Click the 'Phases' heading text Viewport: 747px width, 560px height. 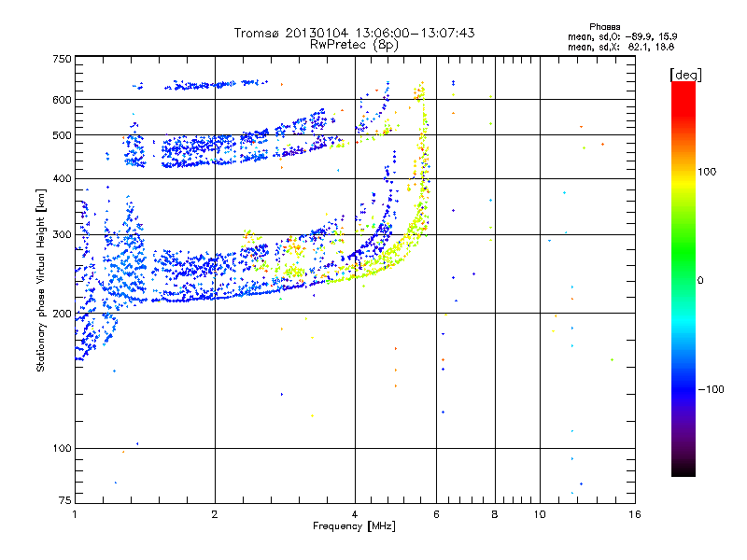(604, 27)
